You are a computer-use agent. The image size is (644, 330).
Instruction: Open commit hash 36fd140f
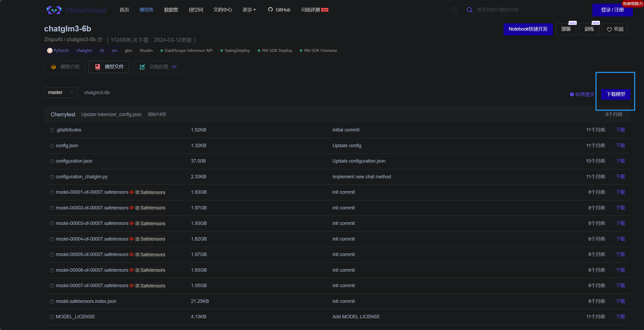click(156, 114)
